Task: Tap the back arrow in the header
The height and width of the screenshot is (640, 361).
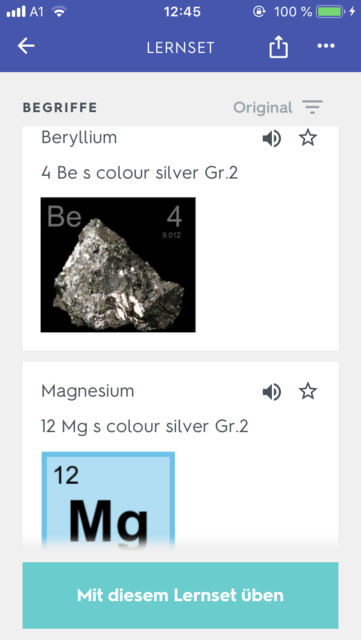Action: click(x=26, y=46)
